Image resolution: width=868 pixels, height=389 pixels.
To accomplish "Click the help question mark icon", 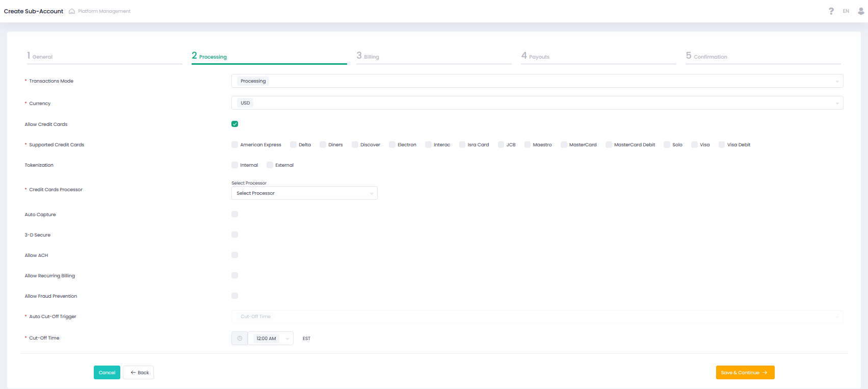I will tap(831, 11).
